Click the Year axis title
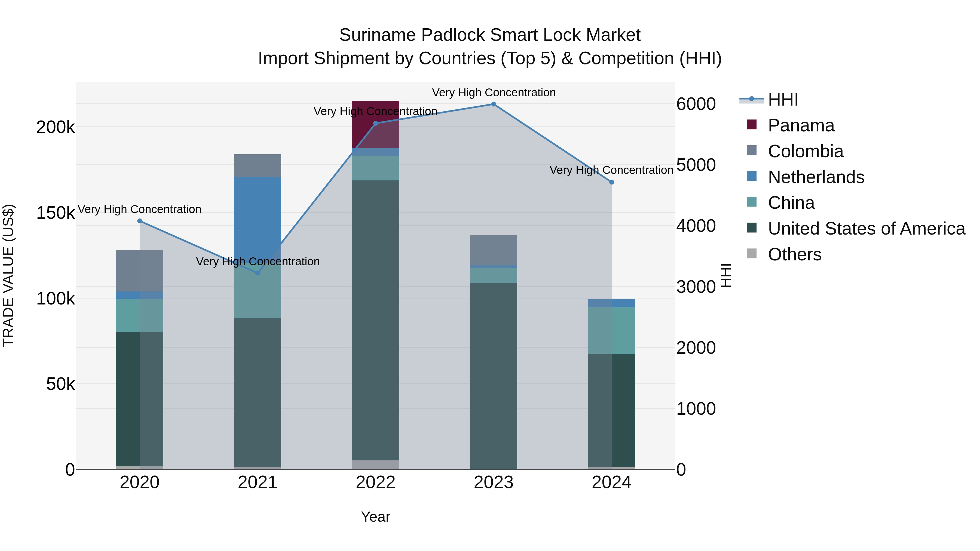 pyautogui.click(x=375, y=517)
